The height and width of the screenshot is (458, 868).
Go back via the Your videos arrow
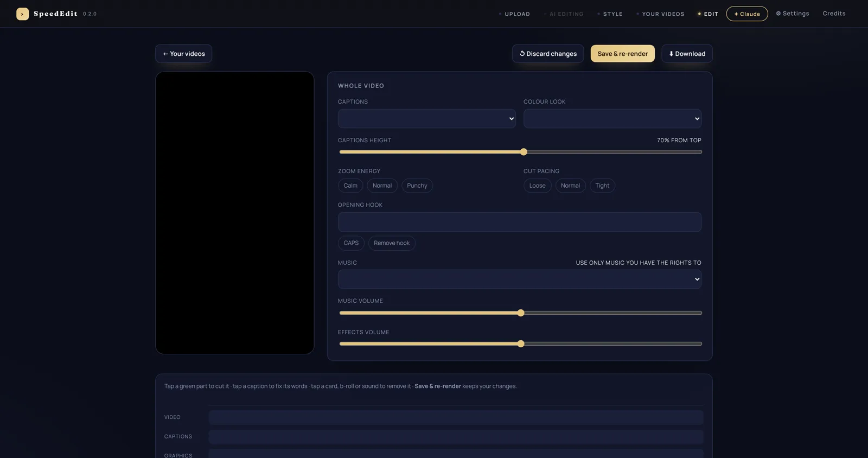tap(183, 54)
